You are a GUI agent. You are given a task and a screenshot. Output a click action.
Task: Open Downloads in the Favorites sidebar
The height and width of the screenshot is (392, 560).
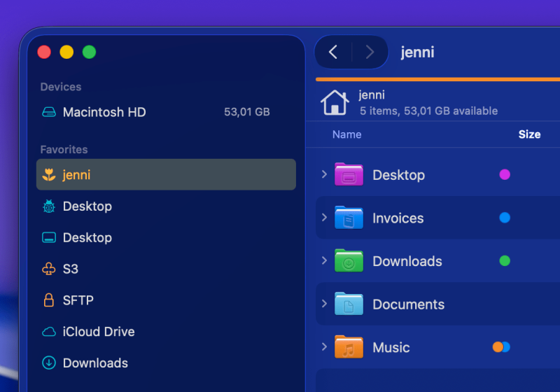(x=166, y=363)
